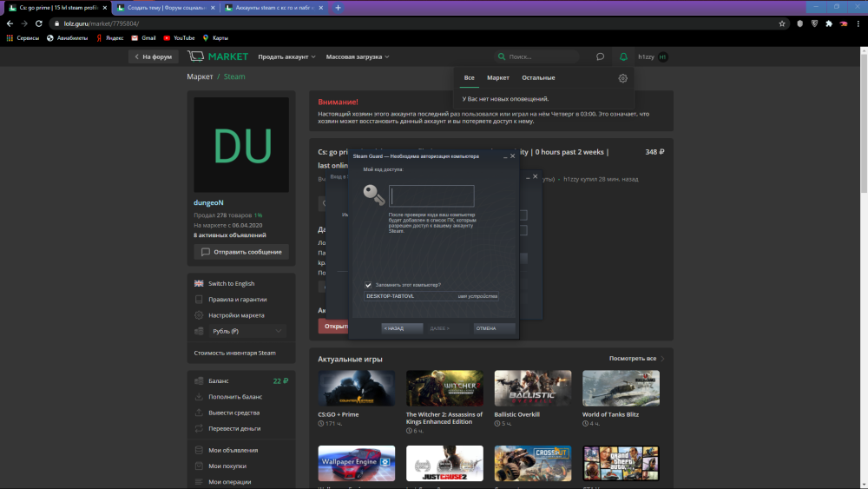This screenshot has height=489, width=868.
Task: Click the Ballistic Overkill thumbnail
Action: 533,388
